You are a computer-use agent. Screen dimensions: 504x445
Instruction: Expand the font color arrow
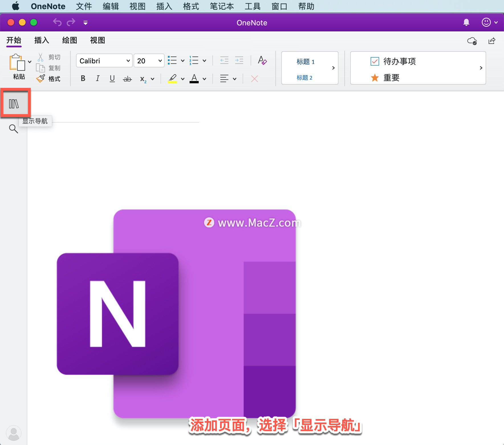pyautogui.click(x=204, y=79)
